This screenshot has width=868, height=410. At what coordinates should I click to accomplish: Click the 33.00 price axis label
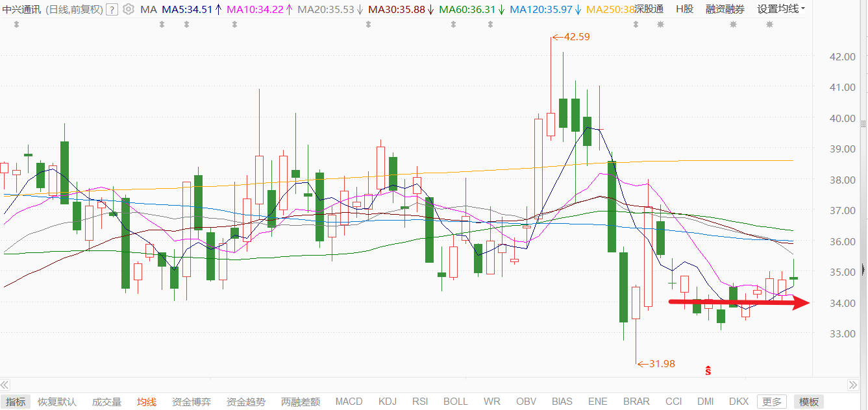[x=843, y=333]
